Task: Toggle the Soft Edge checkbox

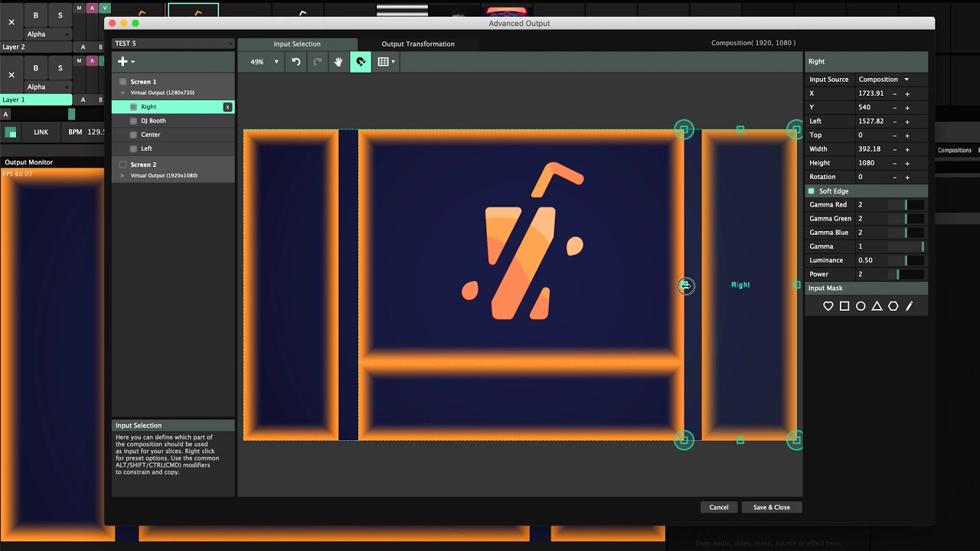Action: click(812, 191)
